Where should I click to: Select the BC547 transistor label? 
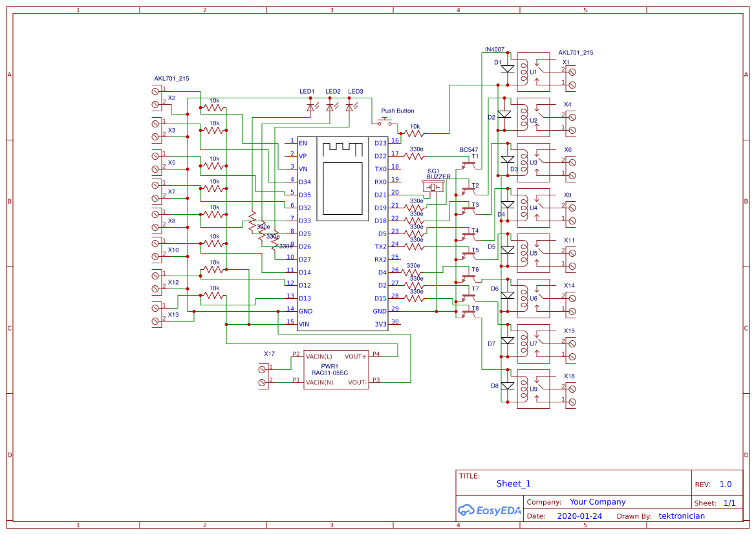coord(469,149)
